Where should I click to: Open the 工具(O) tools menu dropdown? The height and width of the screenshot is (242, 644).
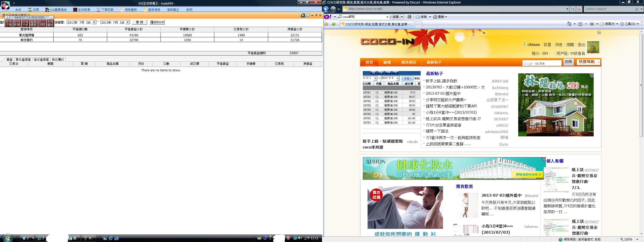(x=629, y=24)
